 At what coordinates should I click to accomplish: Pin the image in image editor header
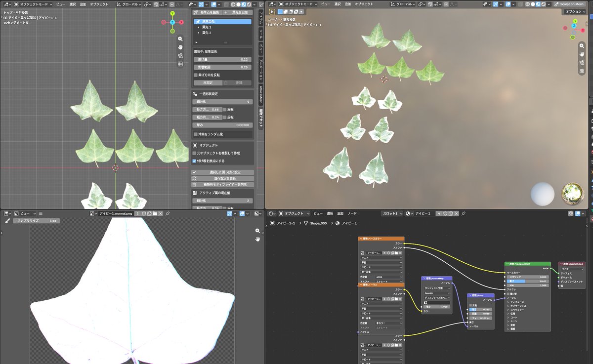click(168, 213)
